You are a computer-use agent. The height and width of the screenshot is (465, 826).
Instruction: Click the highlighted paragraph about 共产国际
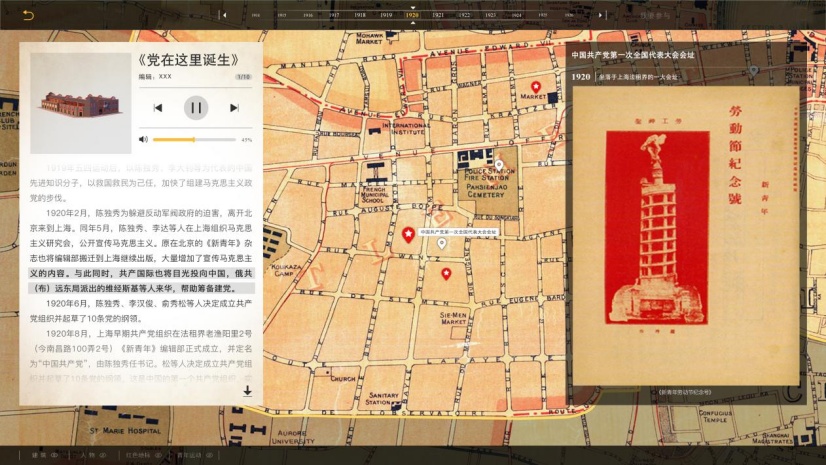(141, 281)
